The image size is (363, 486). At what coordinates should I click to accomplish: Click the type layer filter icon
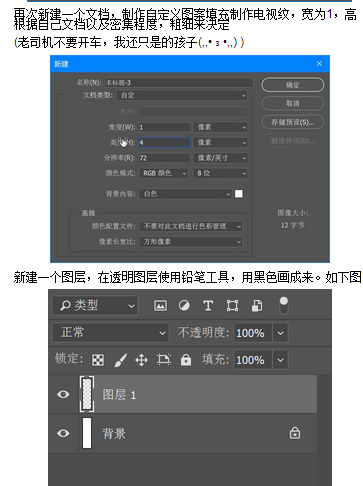[x=208, y=305]
